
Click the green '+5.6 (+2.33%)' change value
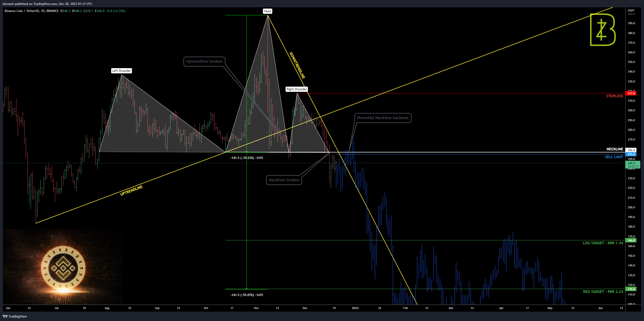[116, 11]
